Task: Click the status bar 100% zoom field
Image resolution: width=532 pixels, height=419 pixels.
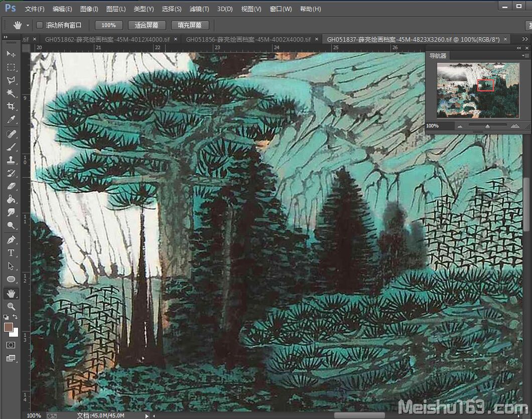Action: coord(34,415)
